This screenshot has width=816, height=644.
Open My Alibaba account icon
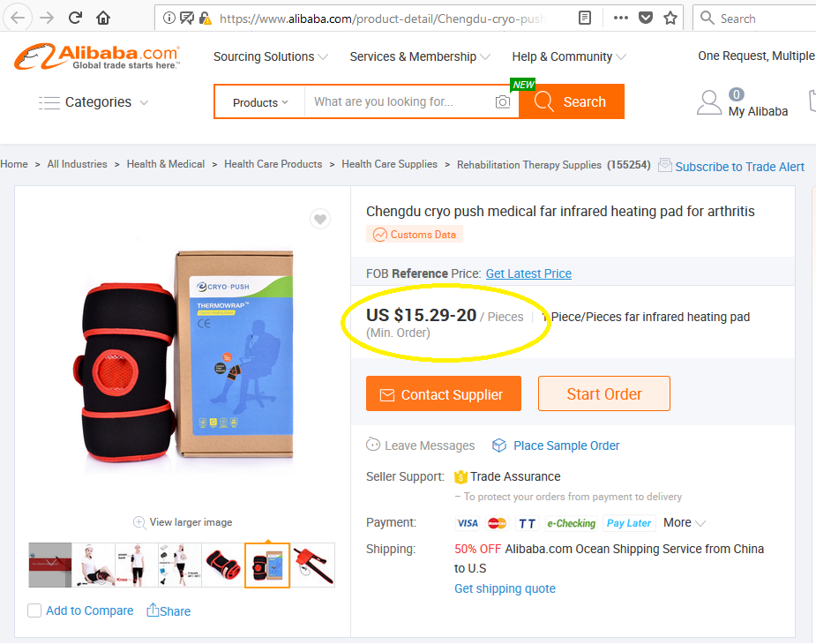(x=709, y=102)
